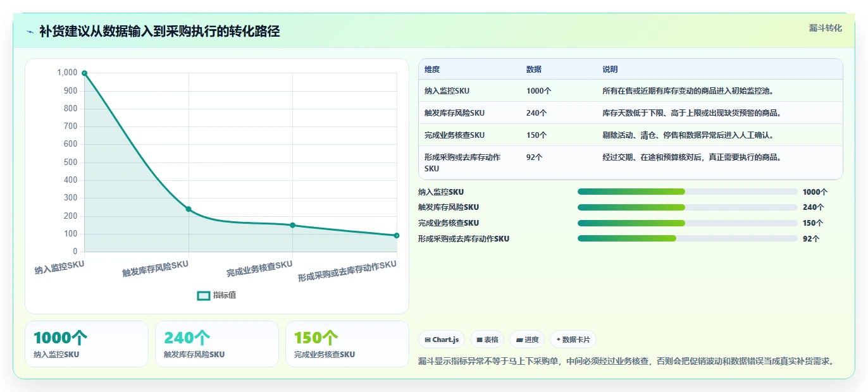
Task: Open the 150个 完成业务核查SKU data card
Action: pyautogui.click(x=347, y=344)
